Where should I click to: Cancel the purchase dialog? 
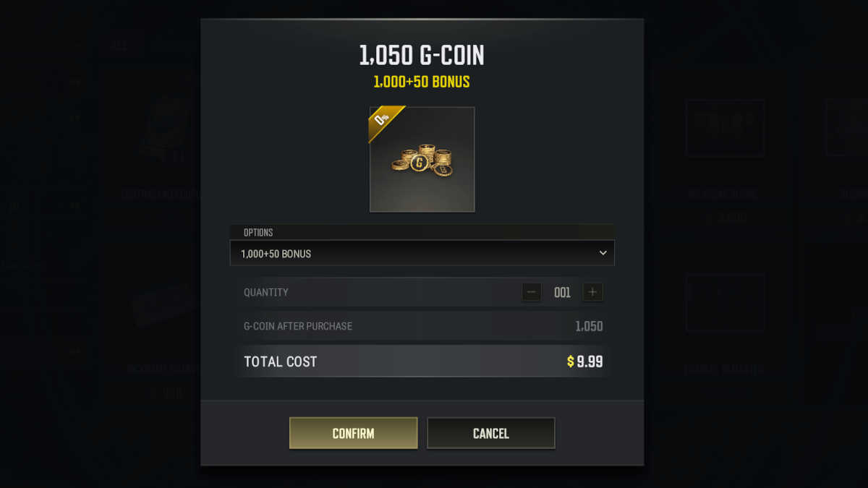point(491,433)
